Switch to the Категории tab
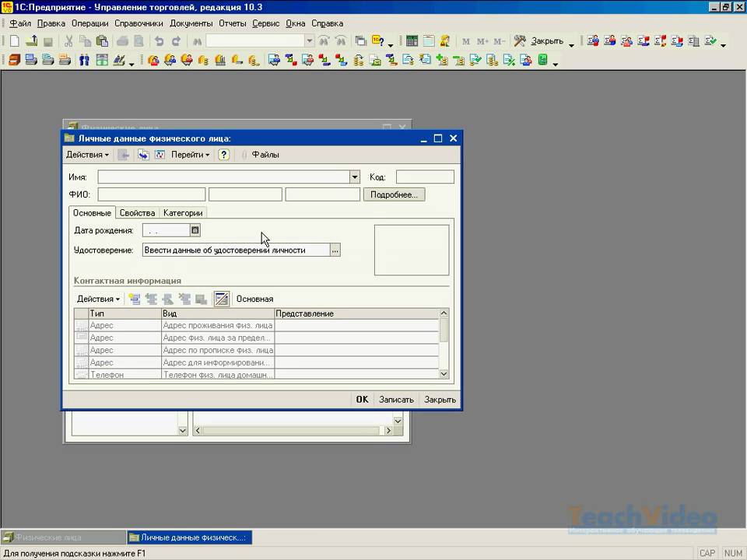The height and width of the screenshot is (560, 747). [x=183, y=212]
